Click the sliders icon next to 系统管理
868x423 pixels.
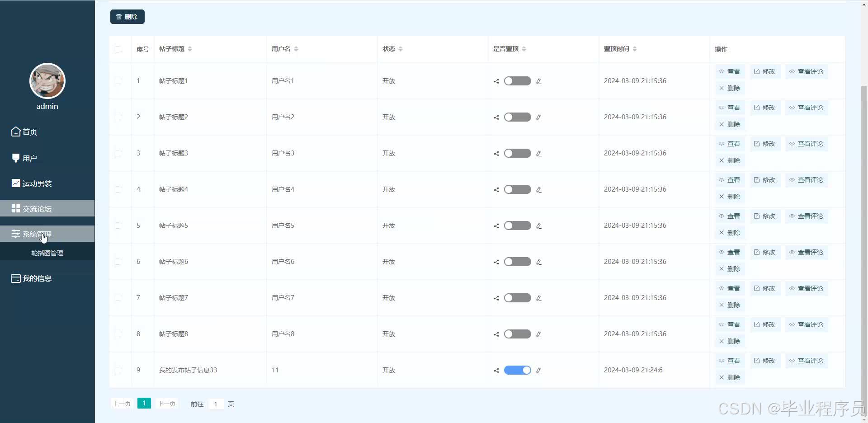click(15, 234)
